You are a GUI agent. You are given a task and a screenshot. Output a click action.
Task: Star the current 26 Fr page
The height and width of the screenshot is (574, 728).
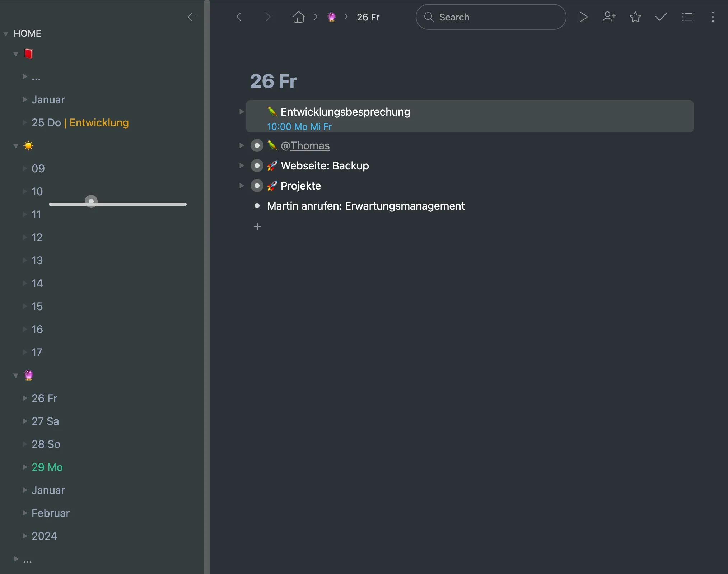click(635, 17)
